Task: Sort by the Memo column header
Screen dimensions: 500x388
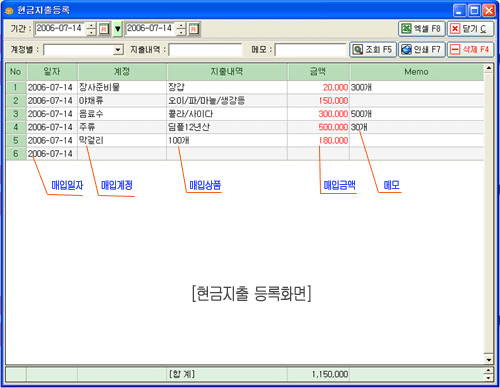Action: 417,72
